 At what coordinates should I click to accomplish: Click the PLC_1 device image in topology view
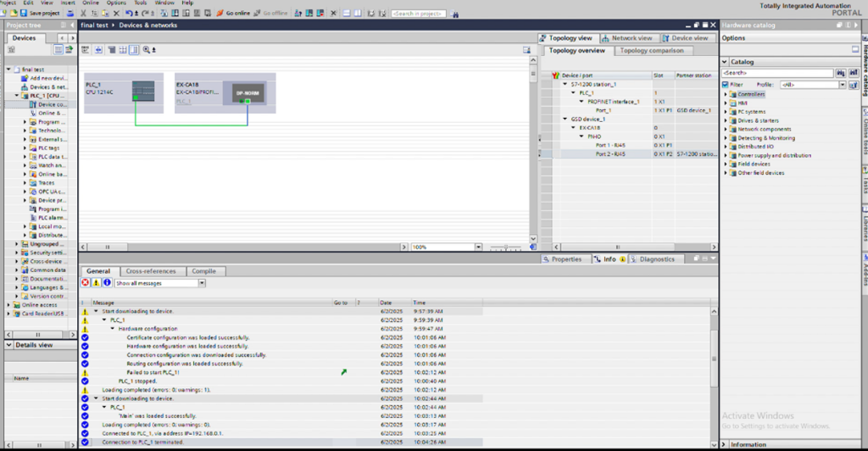[143, 91]
